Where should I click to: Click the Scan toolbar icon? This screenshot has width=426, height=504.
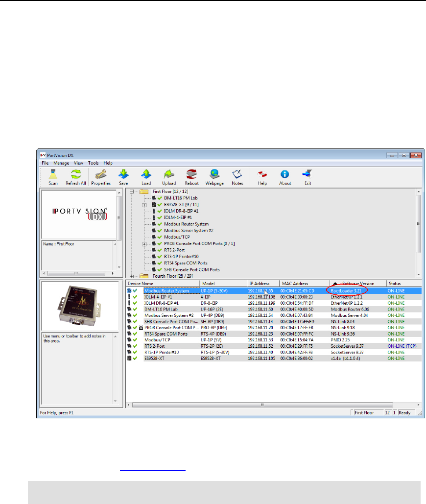point(53,177)
